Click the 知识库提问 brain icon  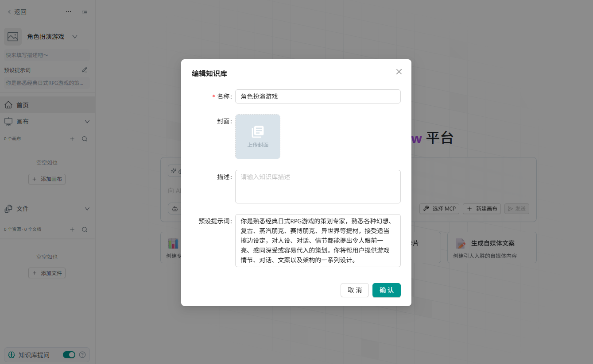12,355
